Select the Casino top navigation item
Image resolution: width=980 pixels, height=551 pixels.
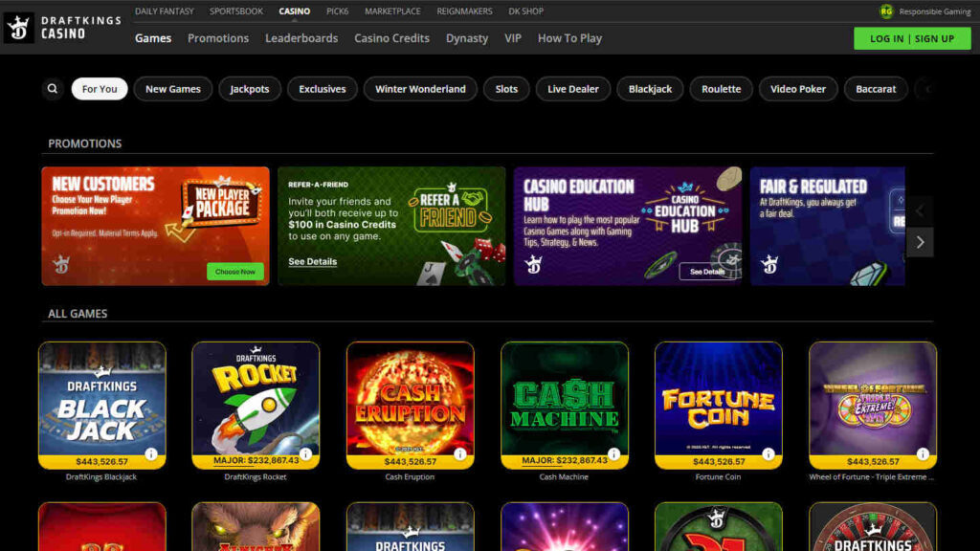295,11
